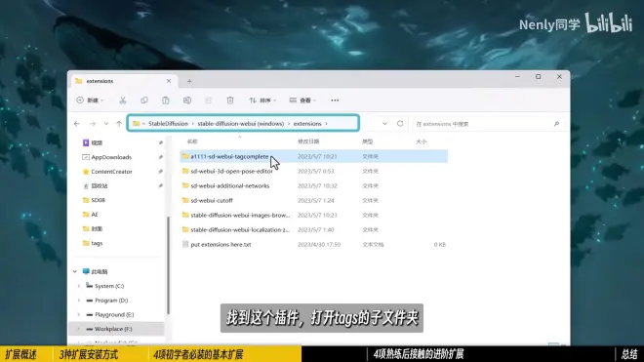644x362 pixels.
Task: Open recent locations chevron dropdown
Action: (106, 124)
